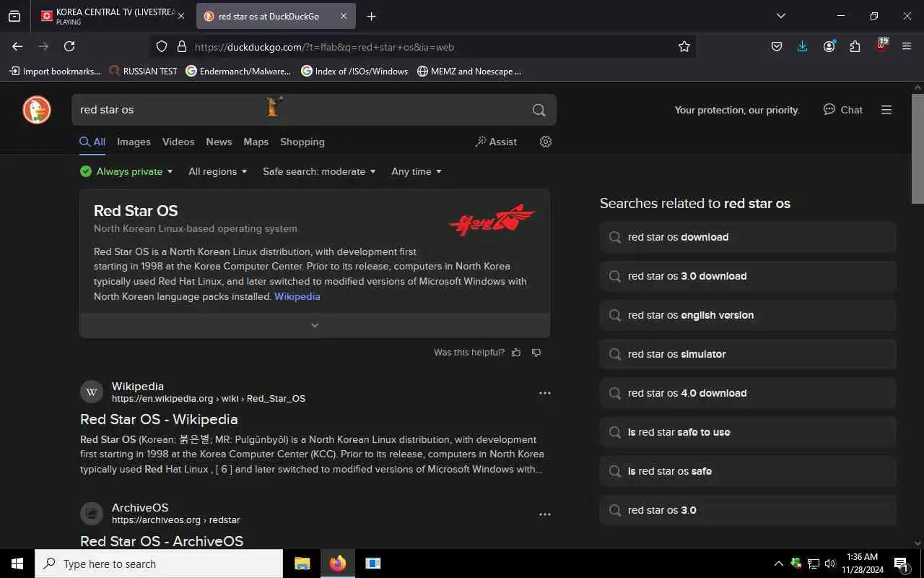
Task: Select the All search tab
Action: (x=92, y=142)
